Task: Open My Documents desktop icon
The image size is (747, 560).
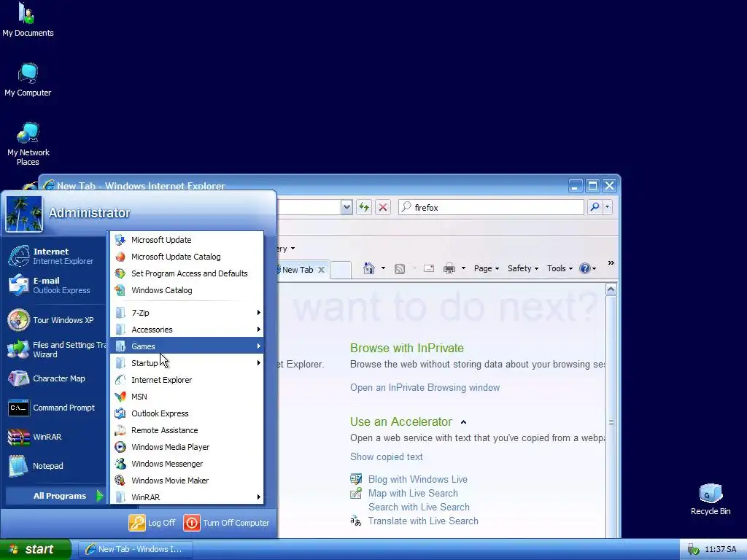Action: [x=28, y=20]
